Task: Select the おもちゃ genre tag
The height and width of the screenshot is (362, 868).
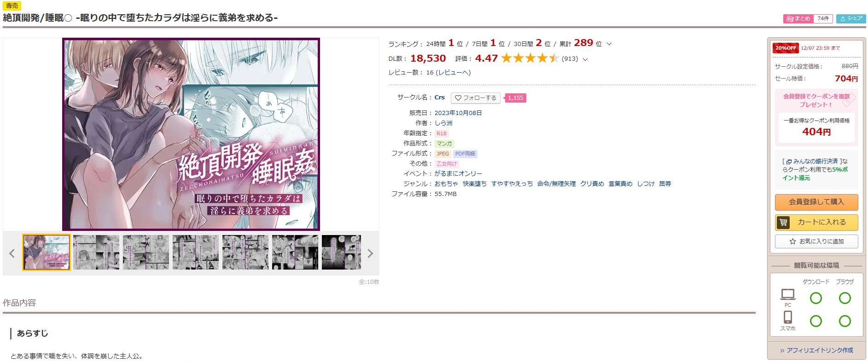Action: click(446, 184)
